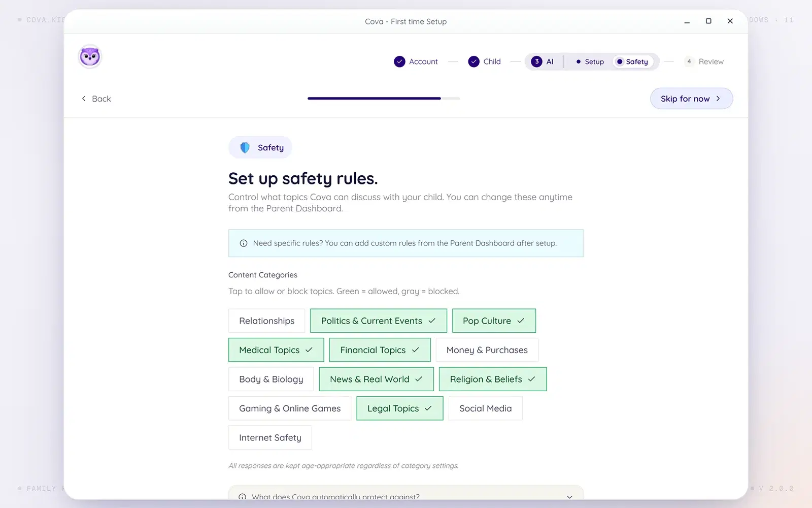
Task: Select the AI step label
Action: (550, 61)
